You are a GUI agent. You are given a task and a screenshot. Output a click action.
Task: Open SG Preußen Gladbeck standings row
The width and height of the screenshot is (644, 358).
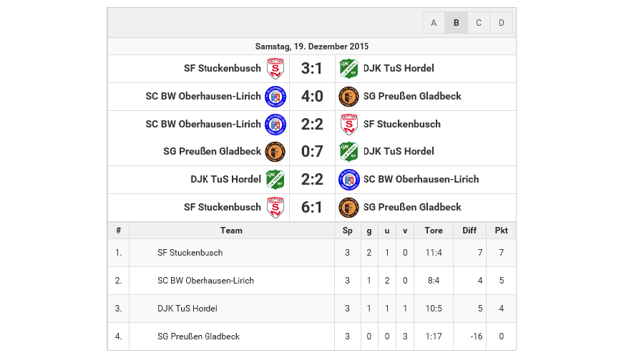pyautogui.click(x=198, y=337)
